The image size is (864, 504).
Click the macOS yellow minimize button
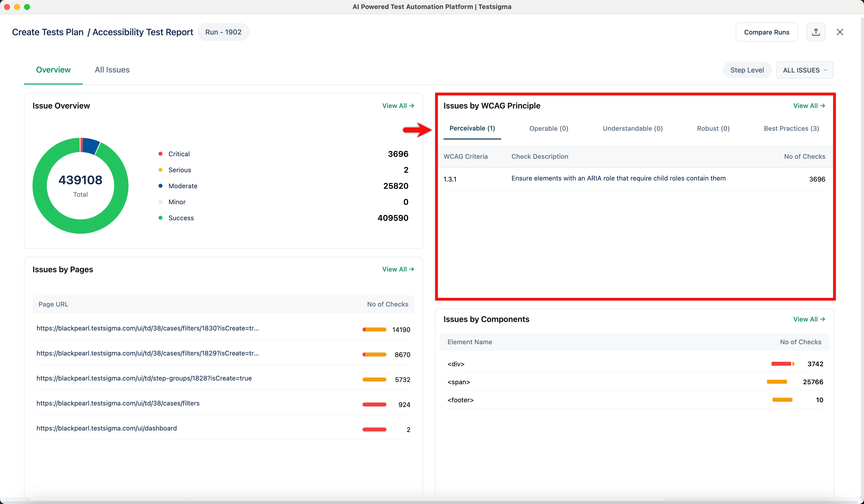pyautogui.click(x=17, y=7)
